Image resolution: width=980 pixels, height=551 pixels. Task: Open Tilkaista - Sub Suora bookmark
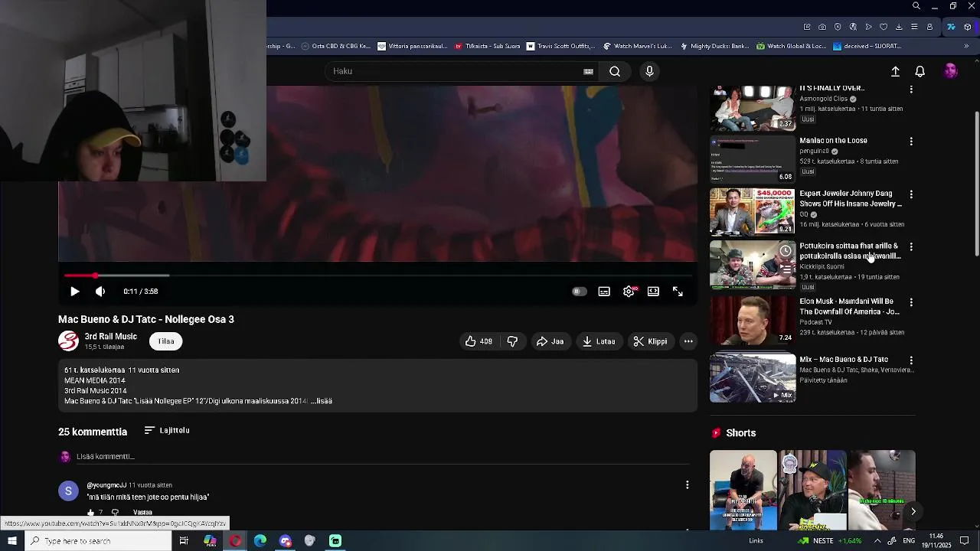point(488,46)
